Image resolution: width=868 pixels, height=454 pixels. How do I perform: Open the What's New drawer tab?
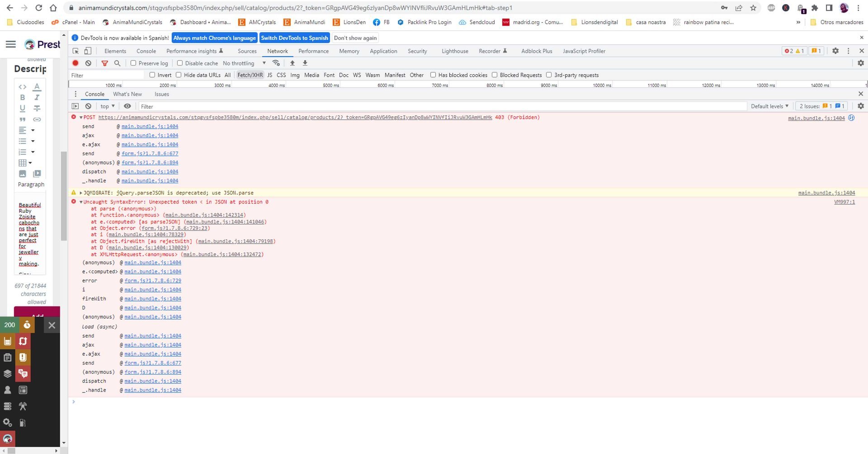[x=127, y=94]
